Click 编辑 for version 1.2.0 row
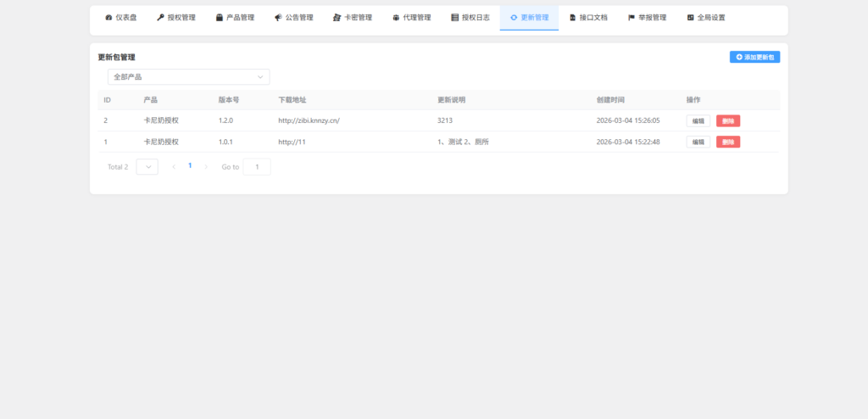Screen dimensions: 868x419 point(698,120)
